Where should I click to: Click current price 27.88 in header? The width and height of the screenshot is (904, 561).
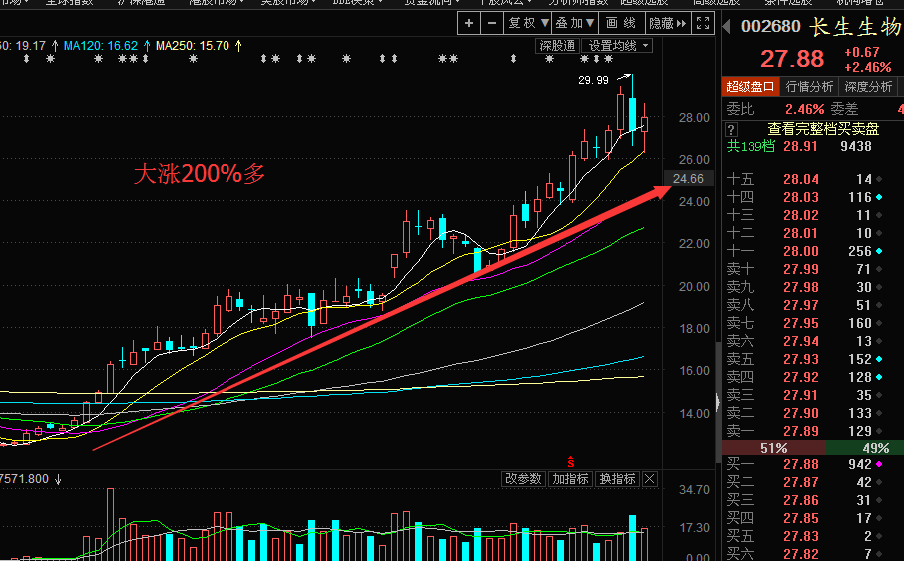point(792,59)
